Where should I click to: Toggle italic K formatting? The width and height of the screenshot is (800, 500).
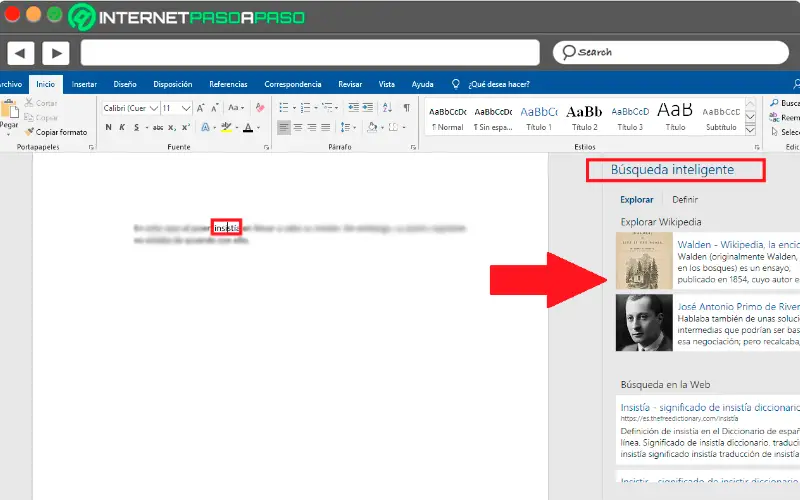[x=122, y=128]
